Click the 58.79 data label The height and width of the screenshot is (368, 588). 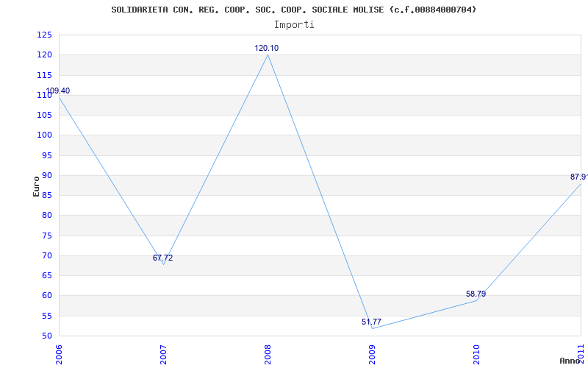tap(476, 294)
